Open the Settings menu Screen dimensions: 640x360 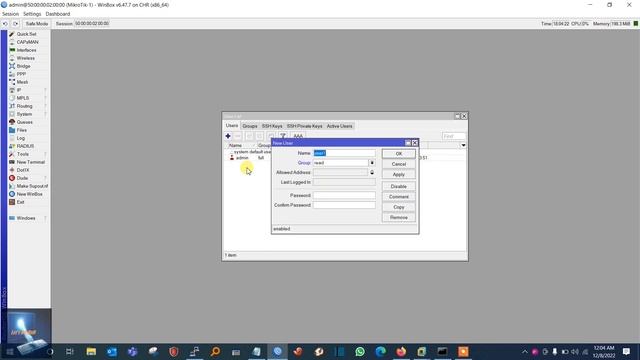click(x=32, y=14)
